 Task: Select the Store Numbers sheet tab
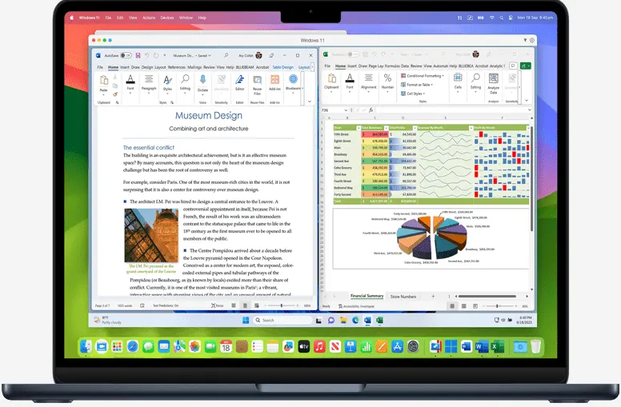tap(403, 297)
